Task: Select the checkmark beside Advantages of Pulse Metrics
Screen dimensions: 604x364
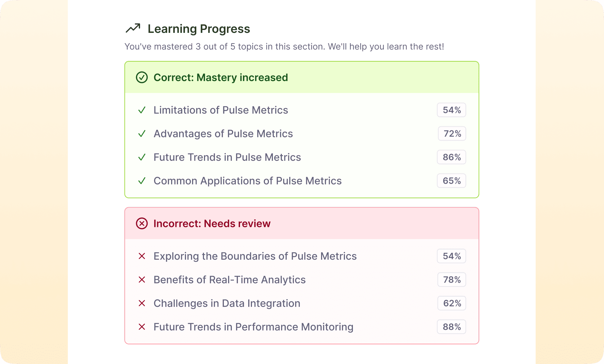Action: (x=142, y=134)
